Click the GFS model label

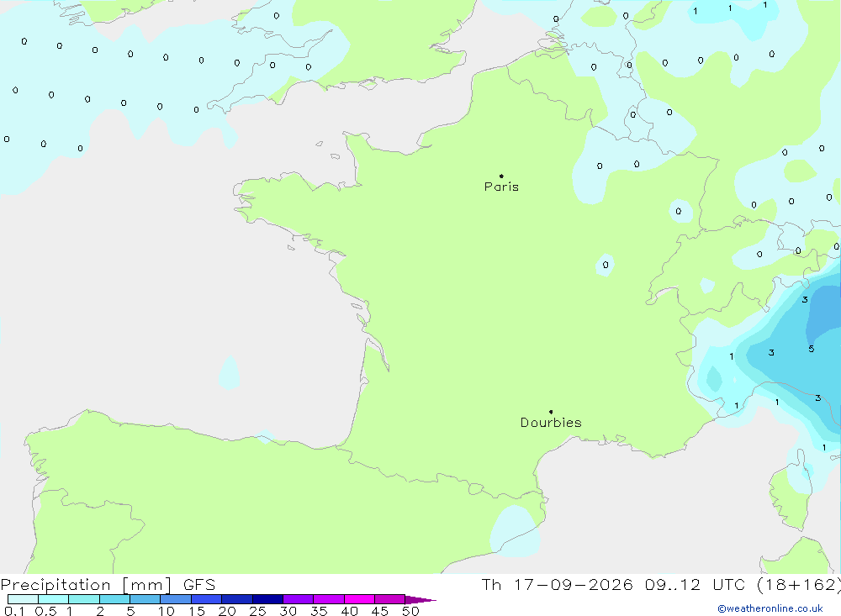199,585
